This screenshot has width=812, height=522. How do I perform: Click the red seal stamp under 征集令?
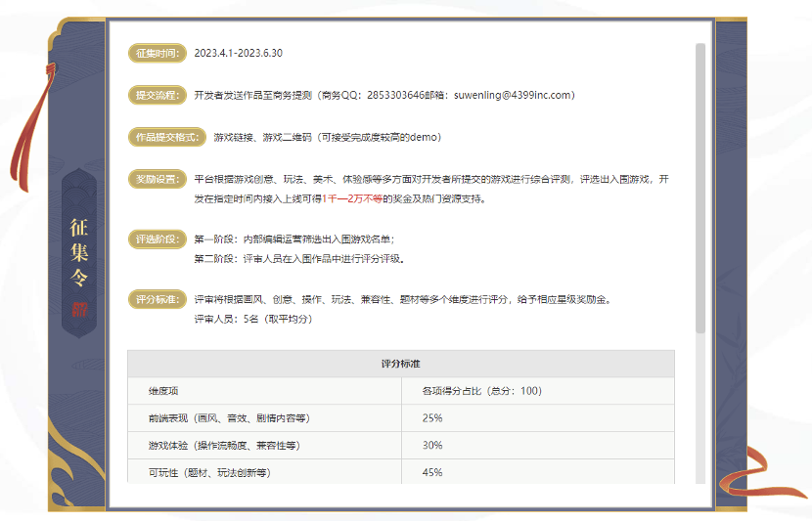[x=79, y=309]
